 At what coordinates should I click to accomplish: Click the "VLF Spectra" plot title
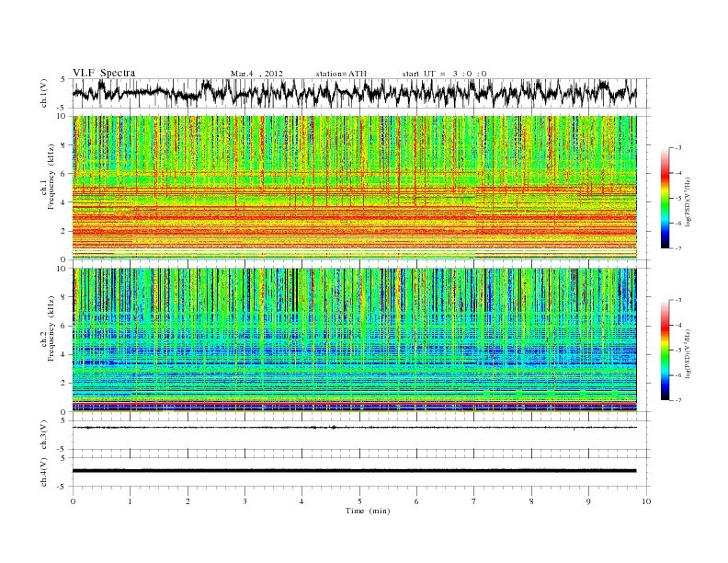104,73
